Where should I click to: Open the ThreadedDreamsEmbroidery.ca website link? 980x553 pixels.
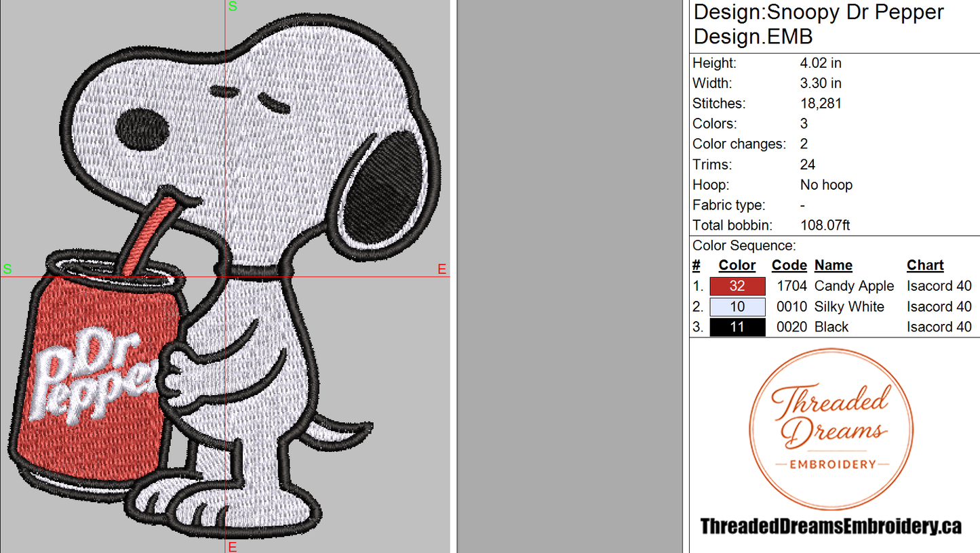pos(831,526)
